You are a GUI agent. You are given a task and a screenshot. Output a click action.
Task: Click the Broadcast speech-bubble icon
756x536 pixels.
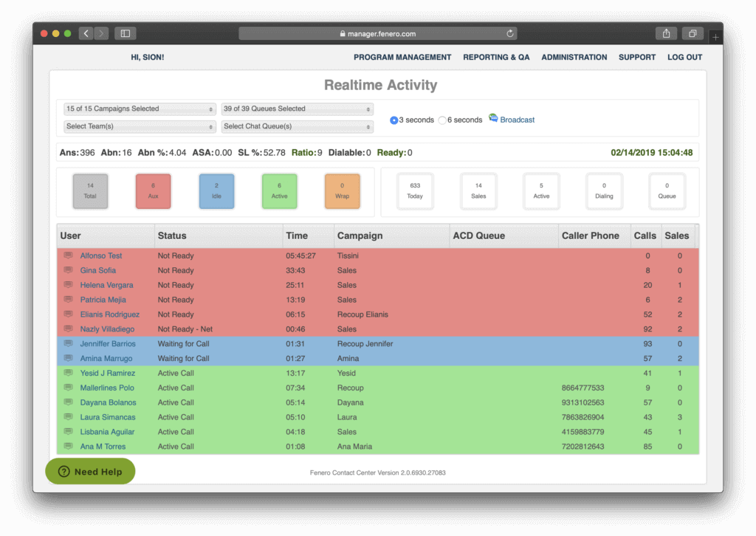[x=494, y=119]
